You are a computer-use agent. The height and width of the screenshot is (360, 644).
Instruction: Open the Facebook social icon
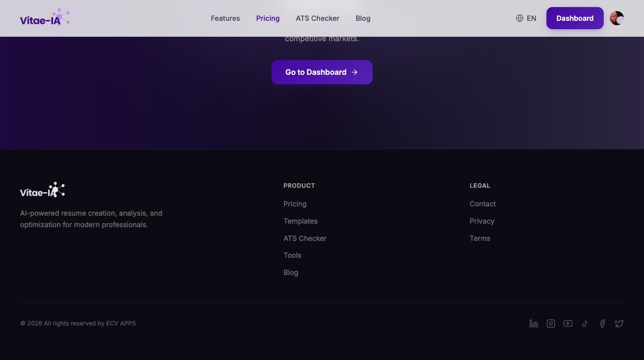tap(602, 324)
